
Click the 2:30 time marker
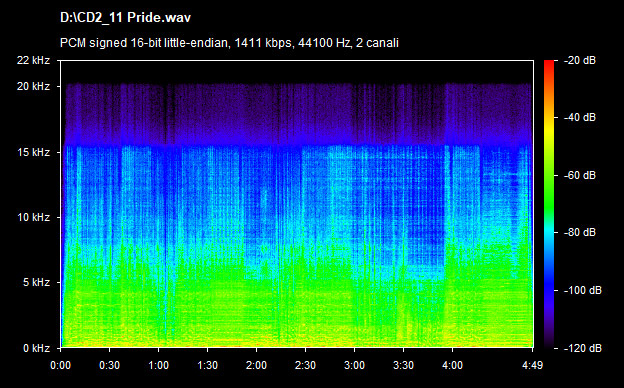(305, 365)
